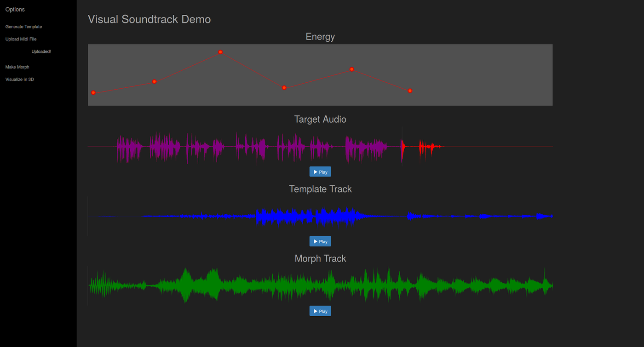The height and width of the screenshot is (347, 644).
Task: Select the first energy curve point
Action: (93, 93)
